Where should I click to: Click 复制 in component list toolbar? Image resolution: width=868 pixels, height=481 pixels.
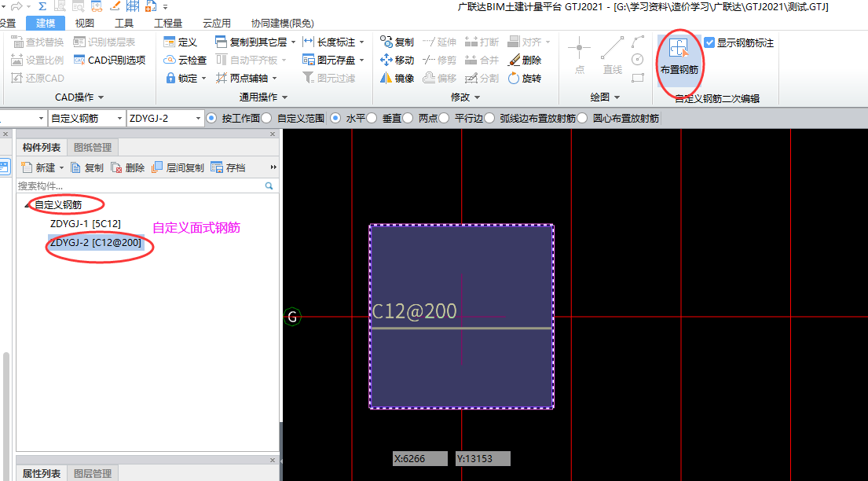pyautogui.click(x=87, y=167)
